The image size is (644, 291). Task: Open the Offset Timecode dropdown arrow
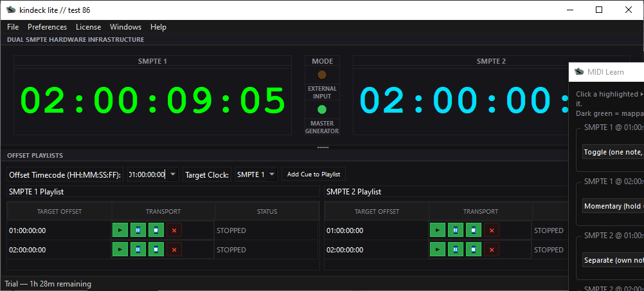pos(174,174)
